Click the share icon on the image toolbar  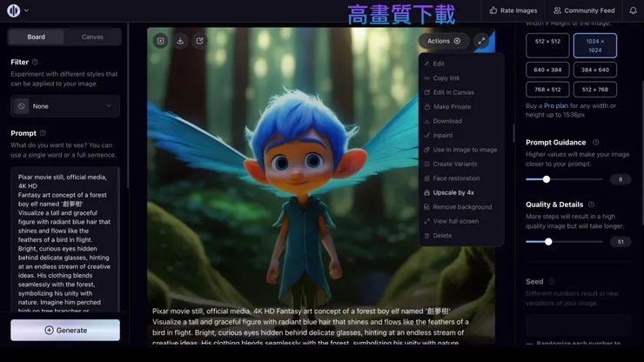pyautogui.click(x=199, y=41)
